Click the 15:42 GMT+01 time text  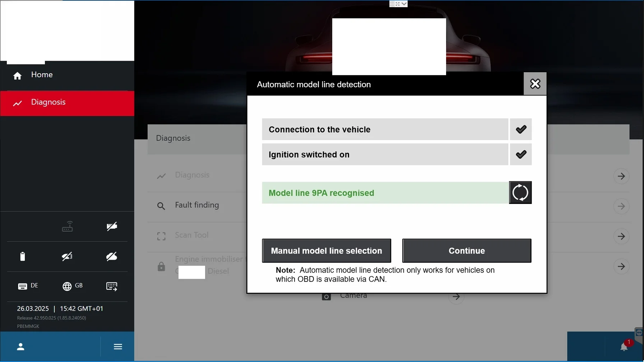82,308
